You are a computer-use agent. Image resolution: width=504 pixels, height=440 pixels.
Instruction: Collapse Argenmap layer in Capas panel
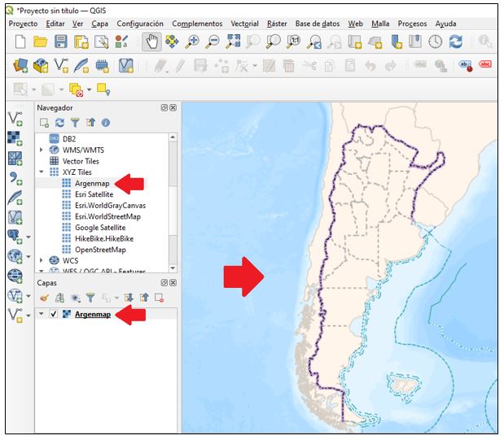pyautogui.click(x=42, y=314)
